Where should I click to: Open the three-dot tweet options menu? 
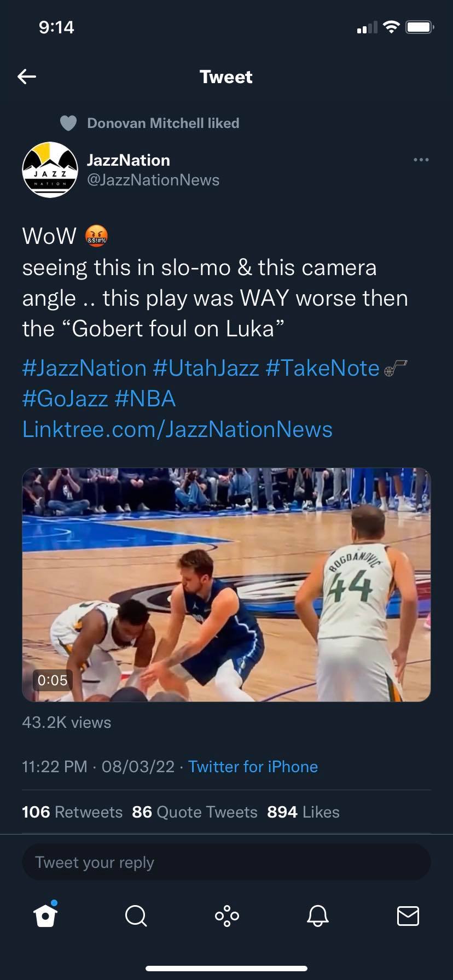pyautogui.click(x=421, y=160)
